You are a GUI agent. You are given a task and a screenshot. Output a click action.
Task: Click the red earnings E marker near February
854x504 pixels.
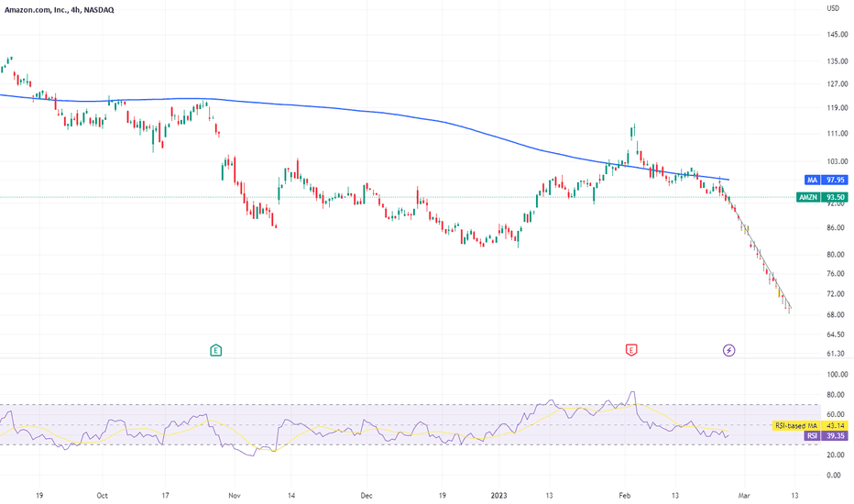(x=630, y=350)
